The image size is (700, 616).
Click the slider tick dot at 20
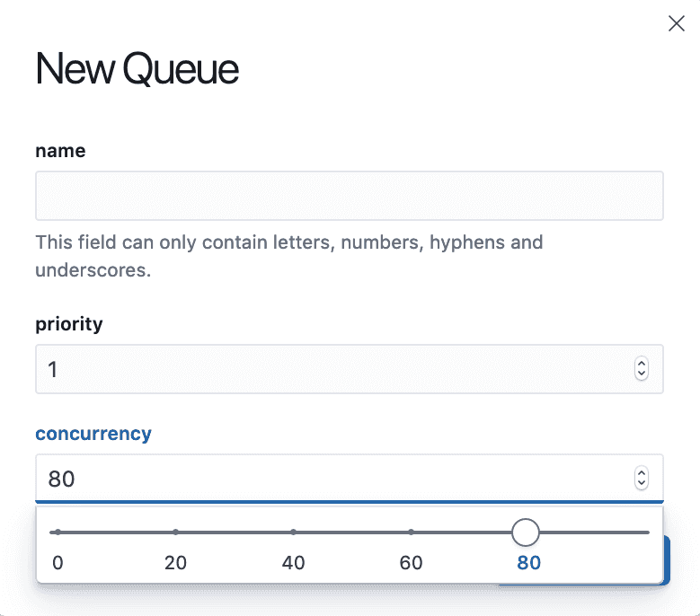click(175, 532)
